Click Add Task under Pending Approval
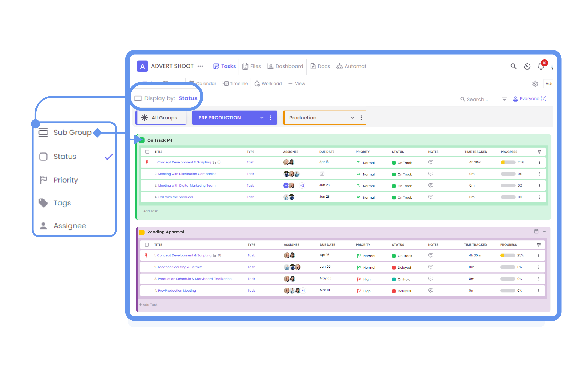Viewport: 588px width, 377px height. [148, 305]
